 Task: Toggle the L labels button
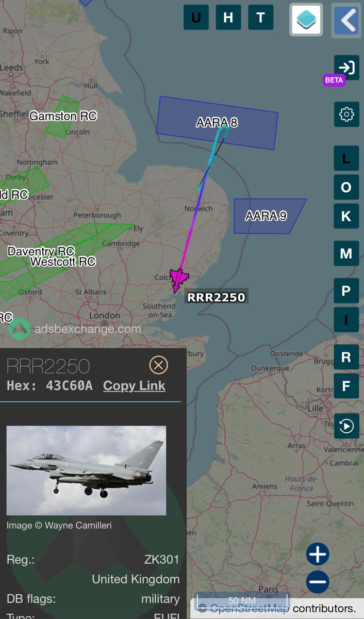(x=346, y=159)
